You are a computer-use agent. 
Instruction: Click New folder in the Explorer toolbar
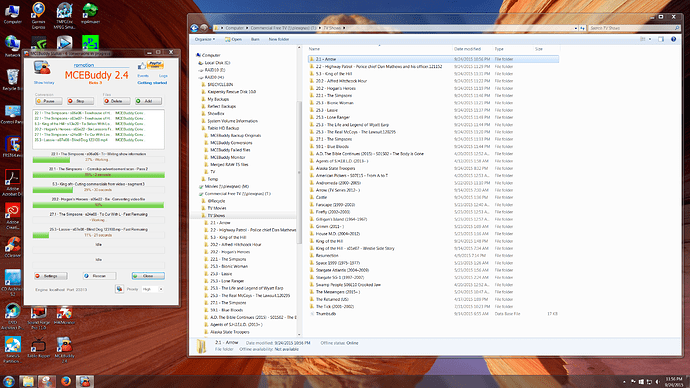[x=279, y=39]
